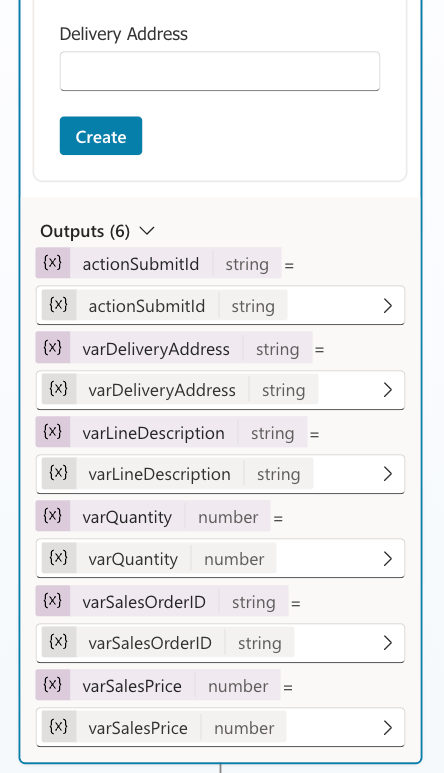This screenshot has height=773, width=444.
Task: Click purple variable icon beside varLineDescription output
Action: tap(53, 432)
